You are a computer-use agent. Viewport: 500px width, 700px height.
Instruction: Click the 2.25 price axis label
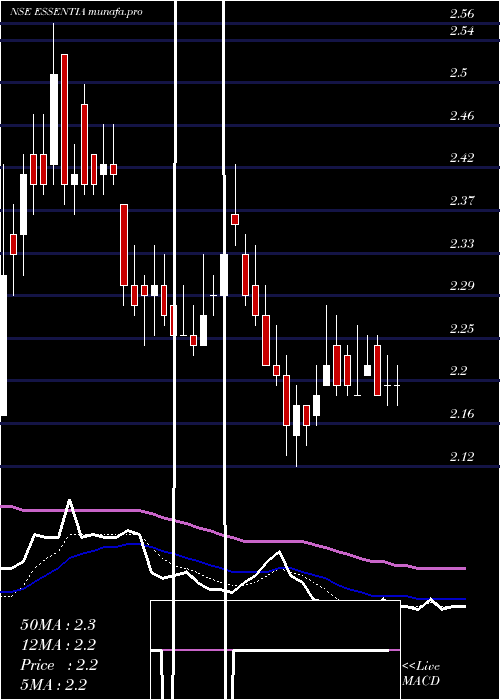(462, 329)
